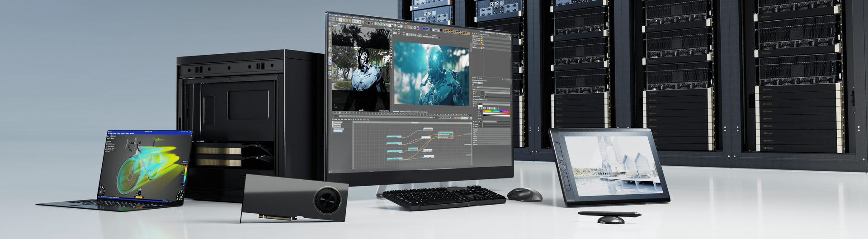Click the touch ring on the tablet bezel
This screenshot has height=239, width=868.
pyautogui.click(x=563, y=166)
